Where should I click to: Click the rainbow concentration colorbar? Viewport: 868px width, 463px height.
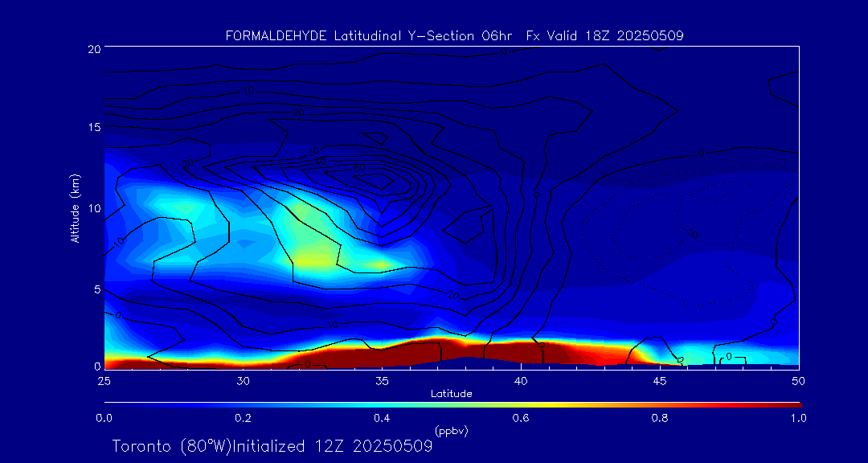pyautogui.click(x=452, y=405)
